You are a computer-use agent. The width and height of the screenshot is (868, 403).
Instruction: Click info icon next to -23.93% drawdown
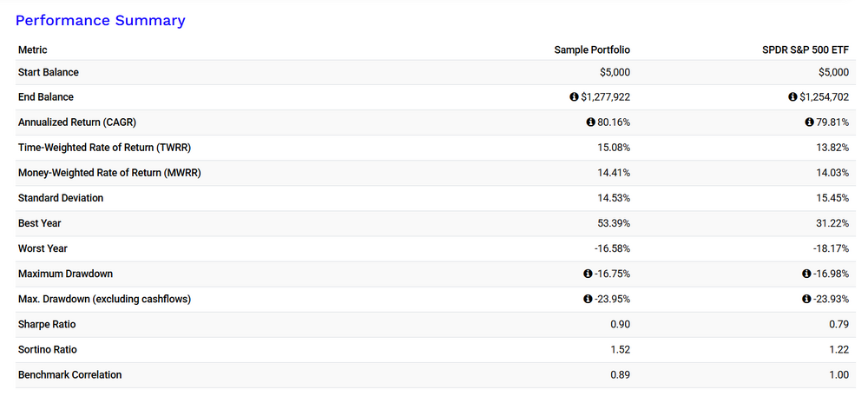click(807, 299)
